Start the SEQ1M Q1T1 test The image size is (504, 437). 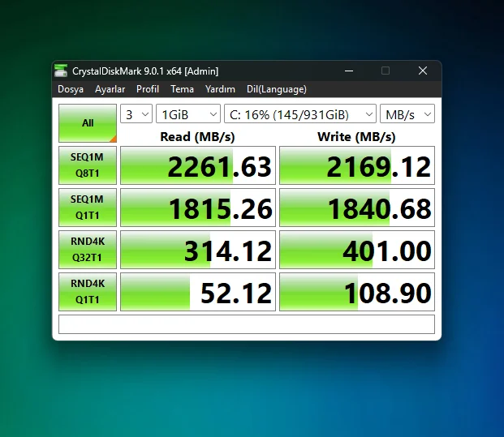click(88, 208)
